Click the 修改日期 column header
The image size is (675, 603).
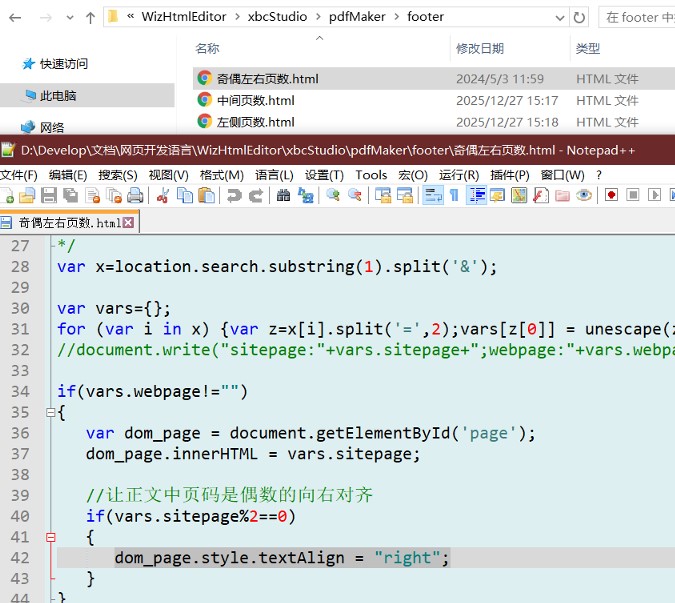(480, 48)
